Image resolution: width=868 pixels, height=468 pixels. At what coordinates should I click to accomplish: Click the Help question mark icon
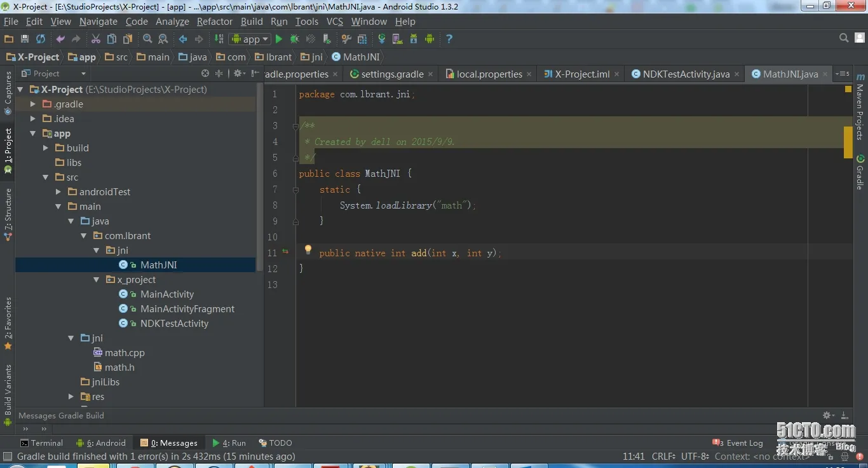(x=449, y=39)
